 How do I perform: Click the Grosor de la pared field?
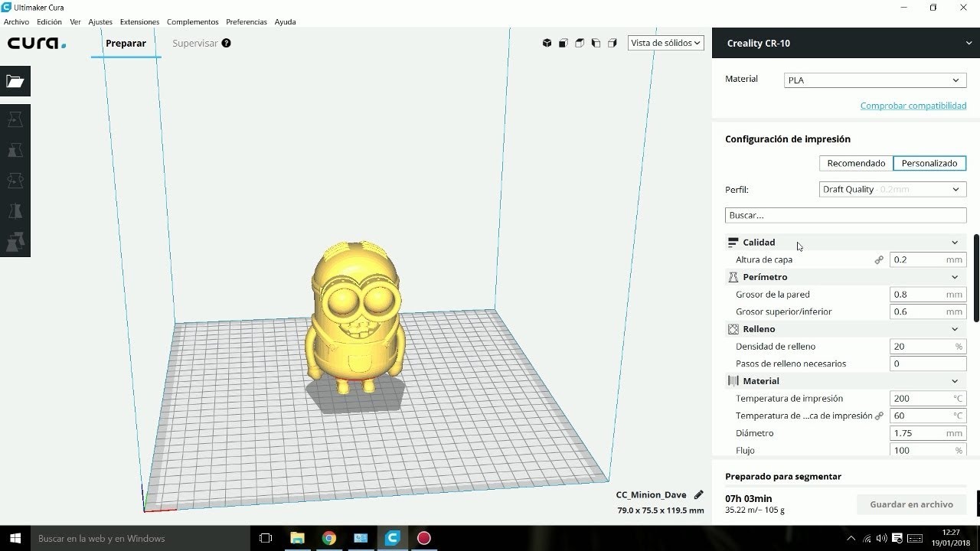(928, 295)
